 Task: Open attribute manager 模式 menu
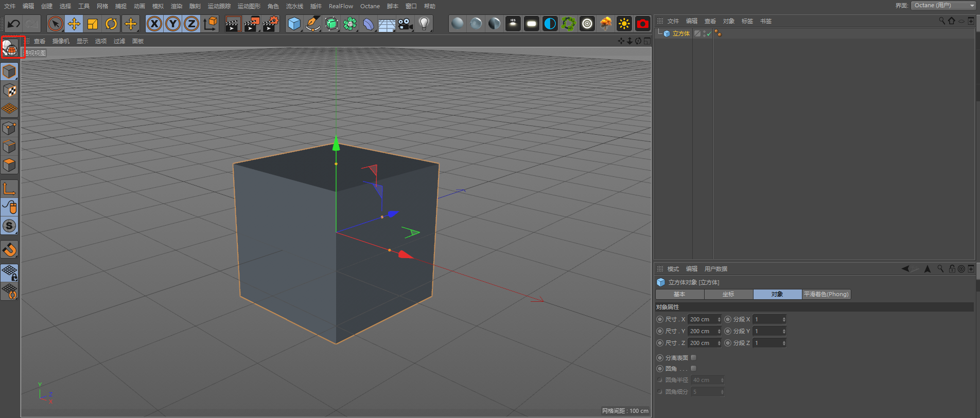(x=673, y=269)
